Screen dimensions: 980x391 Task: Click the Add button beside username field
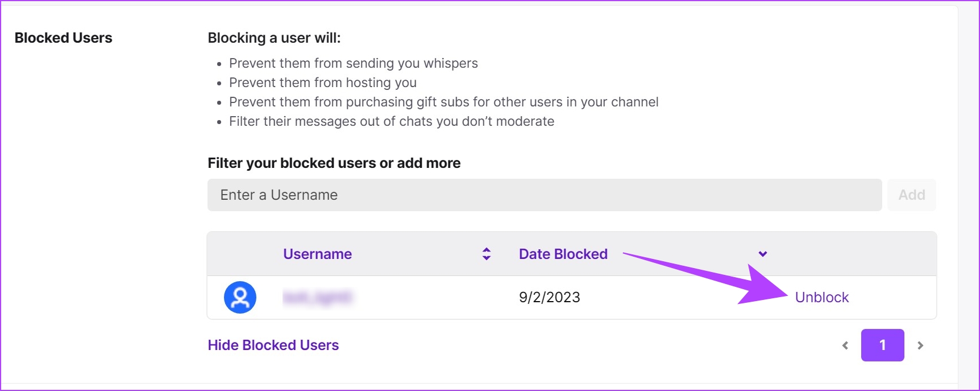pyautogui.click(x=912, y=195)
